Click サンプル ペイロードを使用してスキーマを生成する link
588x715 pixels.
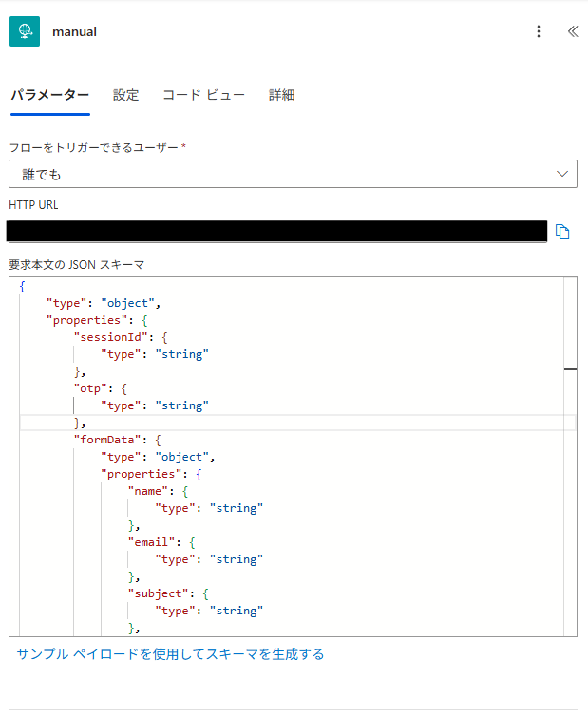click(x=170, y=654)
